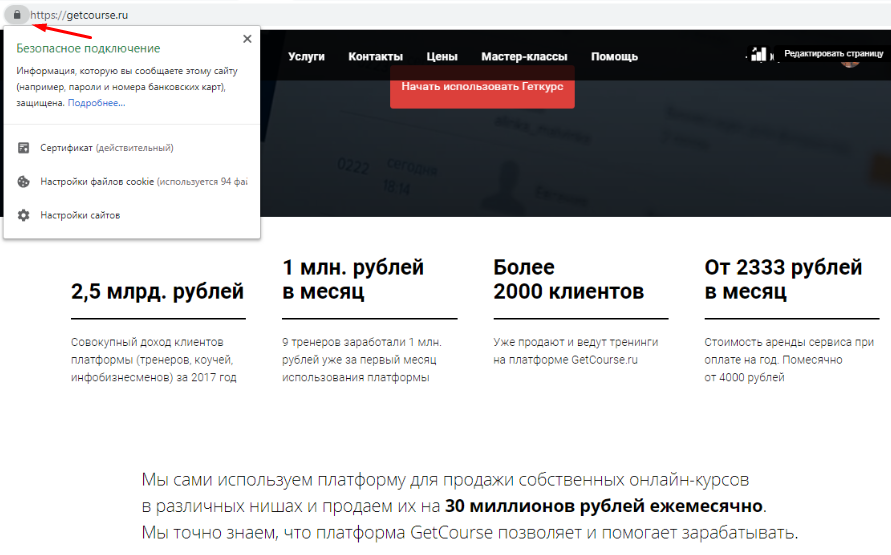Click the 2,5 млрд. рублей heading
The height and width of the screenshot is (555, 891).
point(157,291)
